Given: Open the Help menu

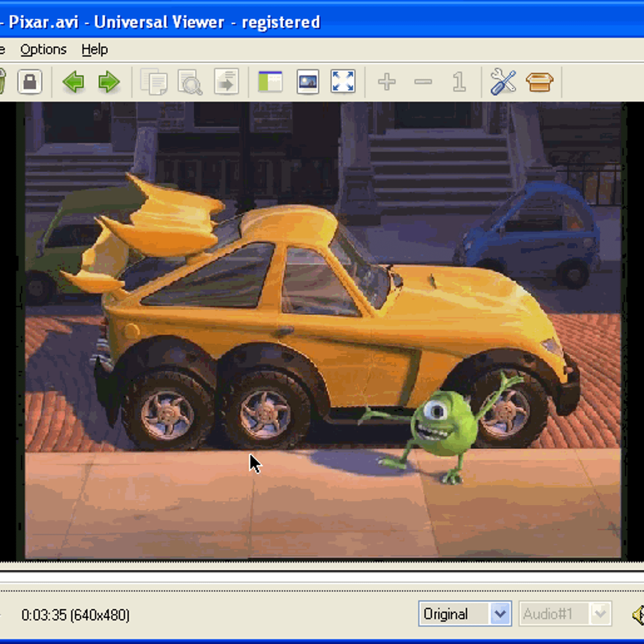Looking at the screenshot, I should [x=95, y=50].
